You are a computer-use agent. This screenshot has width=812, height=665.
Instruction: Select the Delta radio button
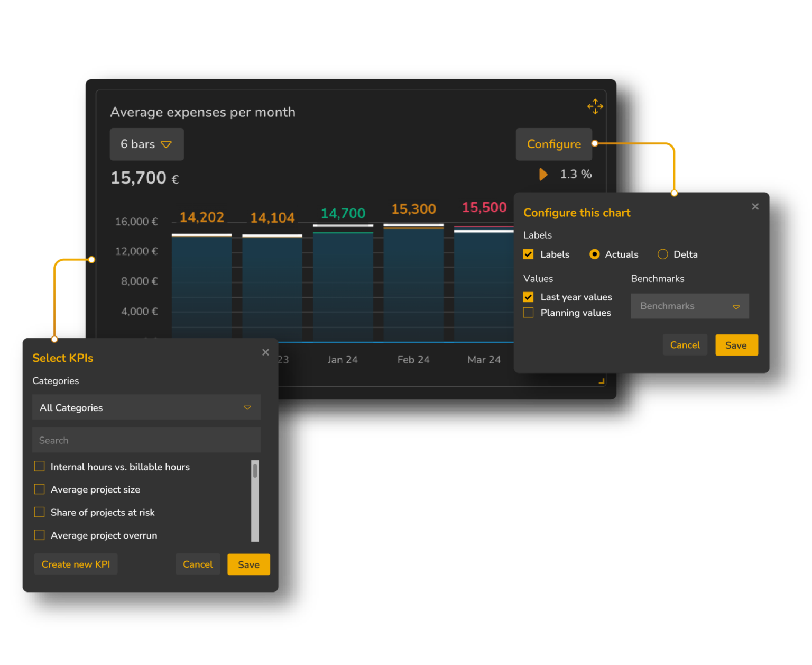pyautogui.click(x=662, y=254)
